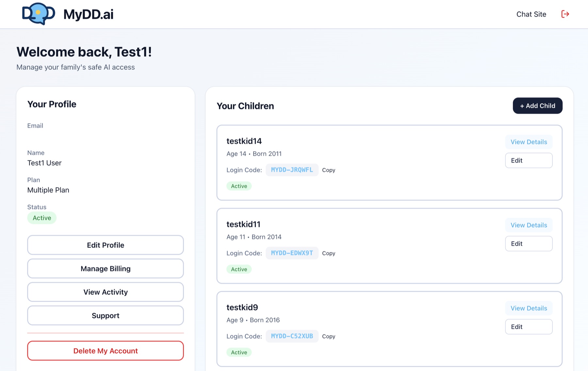Click the Active status badge under profile Status

[x=41, y=218]
